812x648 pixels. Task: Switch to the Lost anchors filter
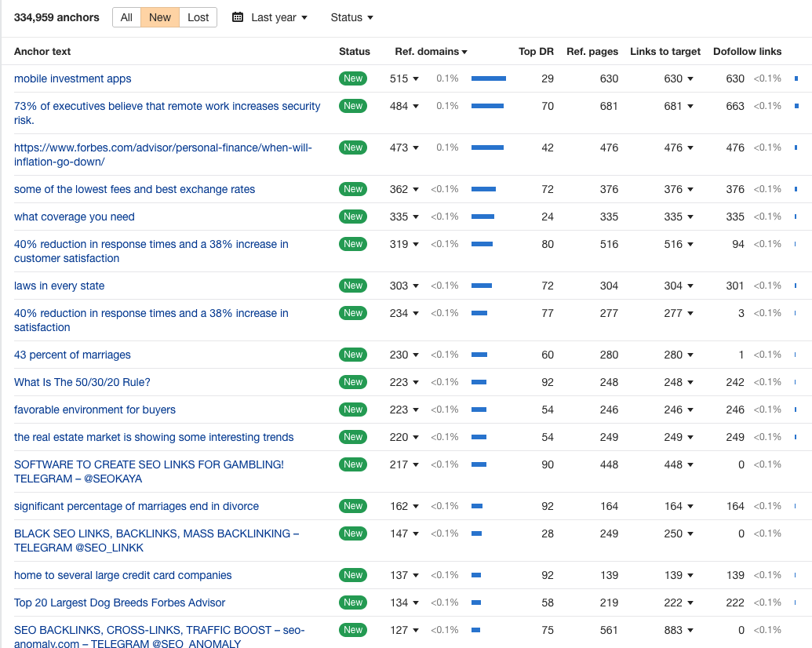point(198,17)
